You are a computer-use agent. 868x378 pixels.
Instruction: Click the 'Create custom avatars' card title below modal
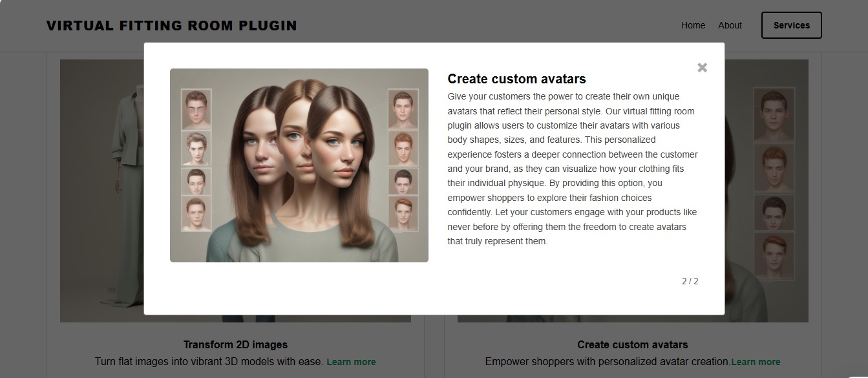pos(633,344)
